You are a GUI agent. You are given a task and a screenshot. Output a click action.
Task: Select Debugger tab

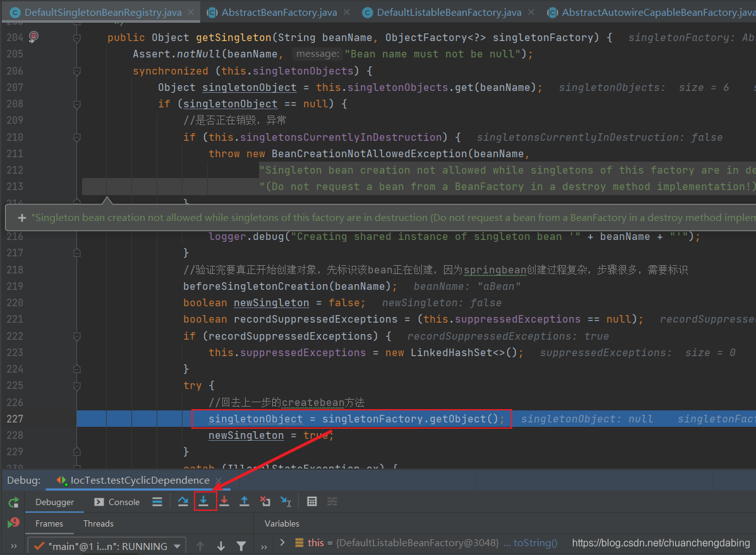54,502
